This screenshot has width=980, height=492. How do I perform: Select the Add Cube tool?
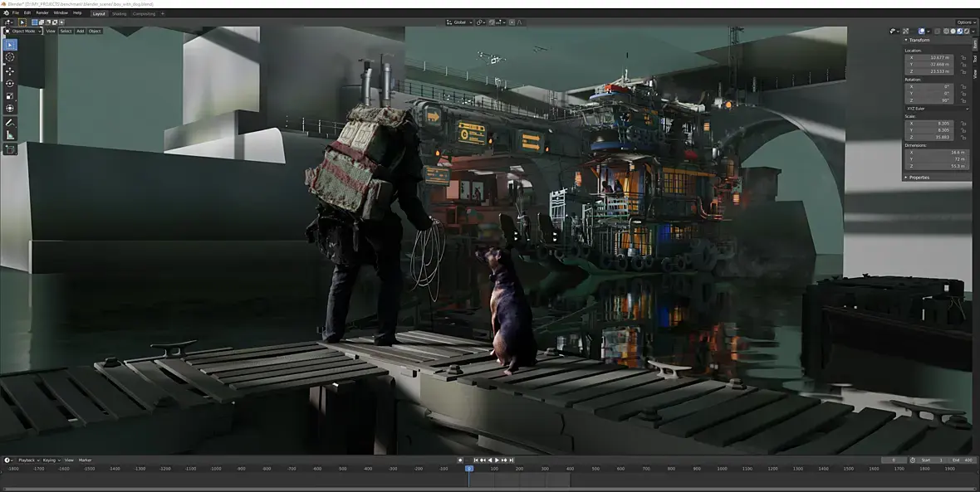[x=10, y=149]
